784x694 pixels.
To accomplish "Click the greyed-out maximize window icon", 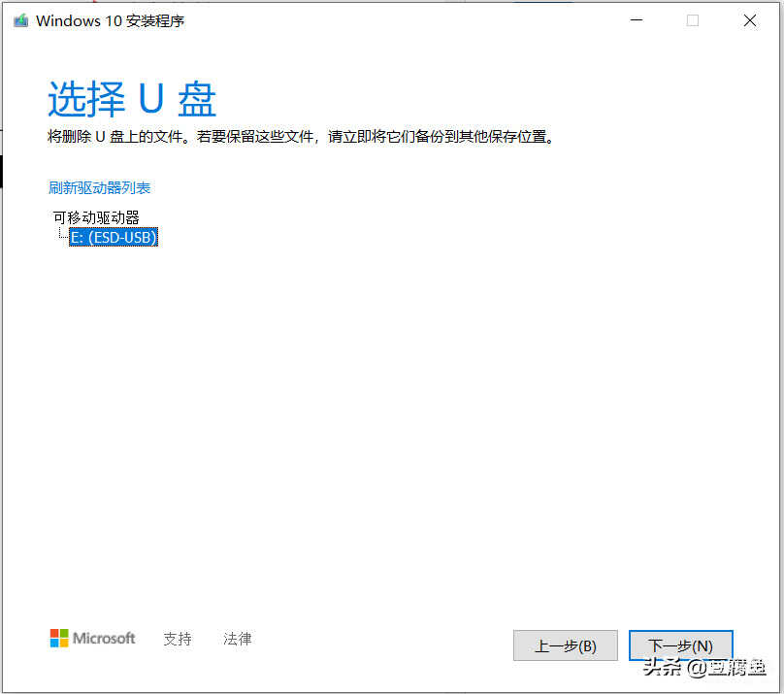I will (693, 20).
